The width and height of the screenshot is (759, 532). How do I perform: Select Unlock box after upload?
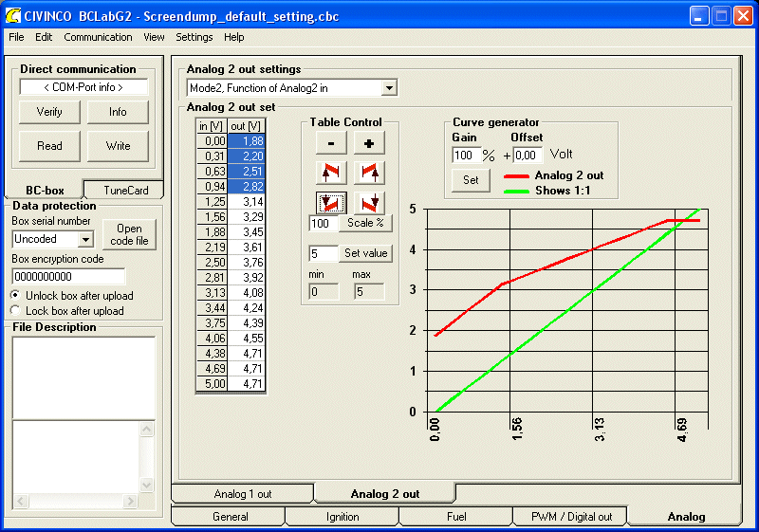point(72,296)
